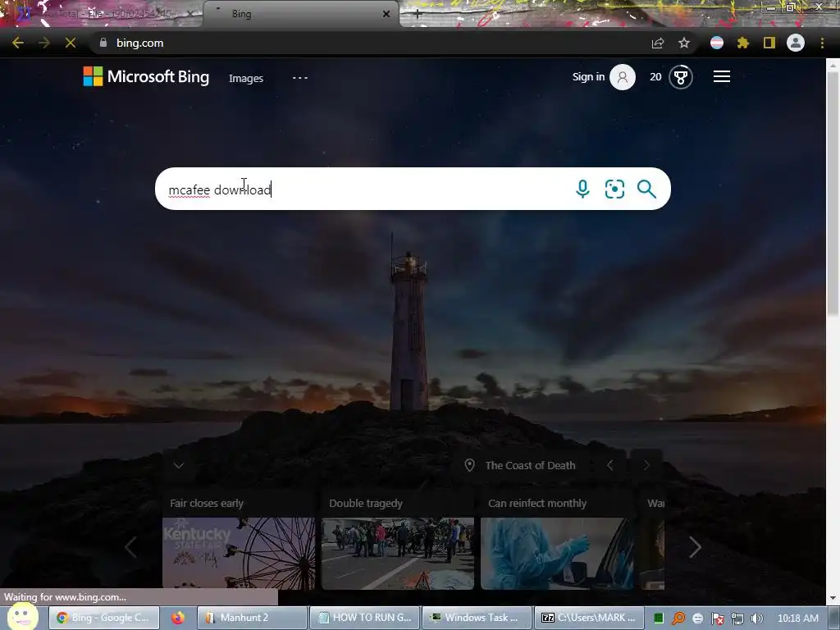Open the Bing hamburger settings menu
Viewport: 840px width, 630px height.
pyautogui.click(x=722, y=76)
